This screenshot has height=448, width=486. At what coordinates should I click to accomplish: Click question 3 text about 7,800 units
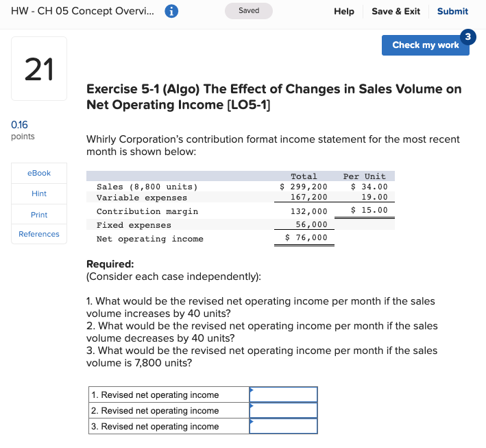click(x=262, y=357)
